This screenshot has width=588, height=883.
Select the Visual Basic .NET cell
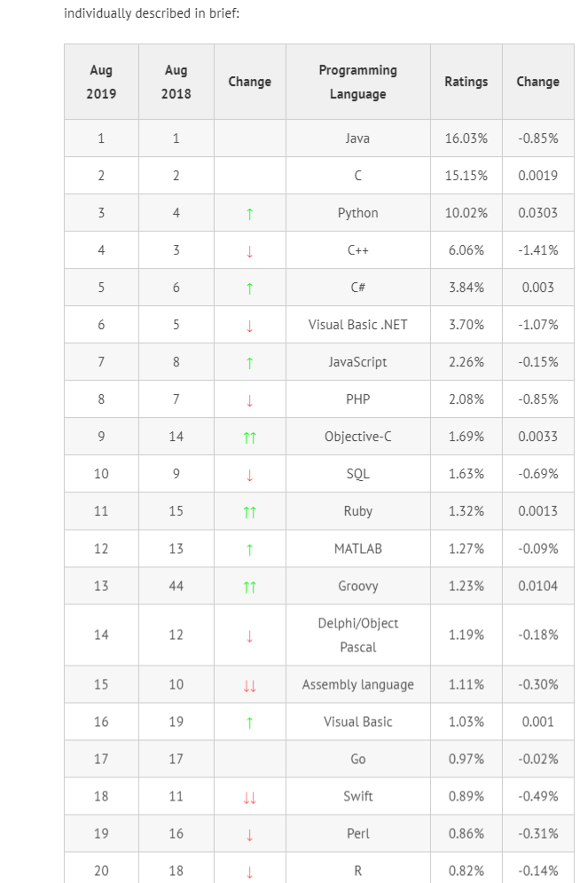tap(358, 325)
